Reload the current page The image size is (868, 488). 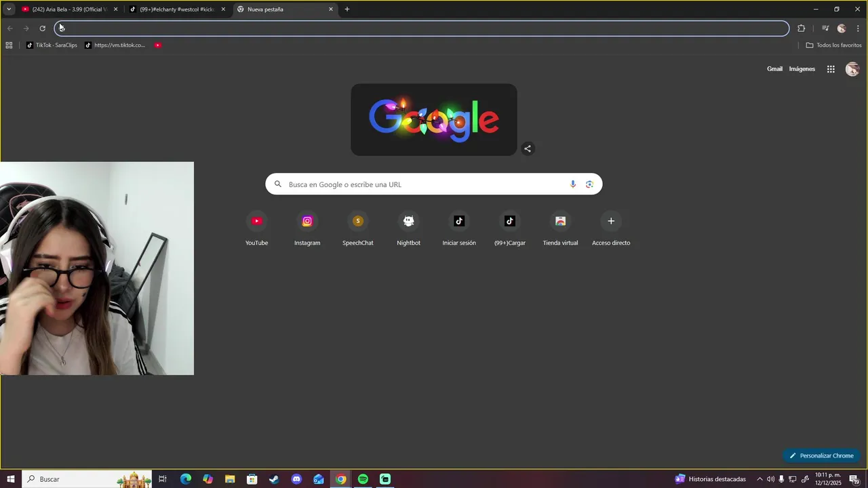click(42, 28)
